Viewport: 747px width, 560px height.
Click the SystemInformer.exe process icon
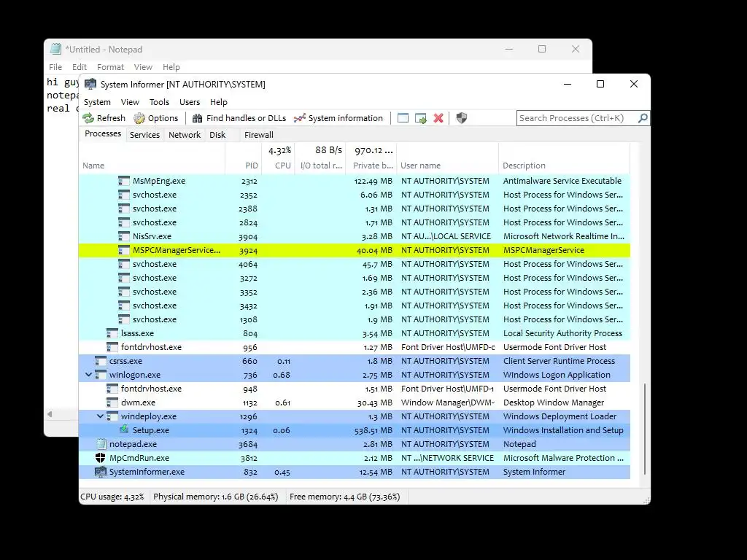pyautogui.click(x=100, y=472)
